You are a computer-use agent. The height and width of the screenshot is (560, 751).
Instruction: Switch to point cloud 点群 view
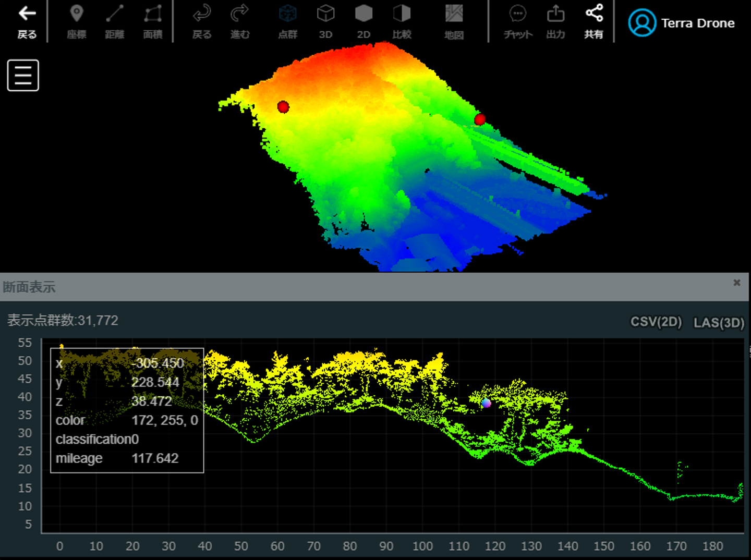[287, 22]
